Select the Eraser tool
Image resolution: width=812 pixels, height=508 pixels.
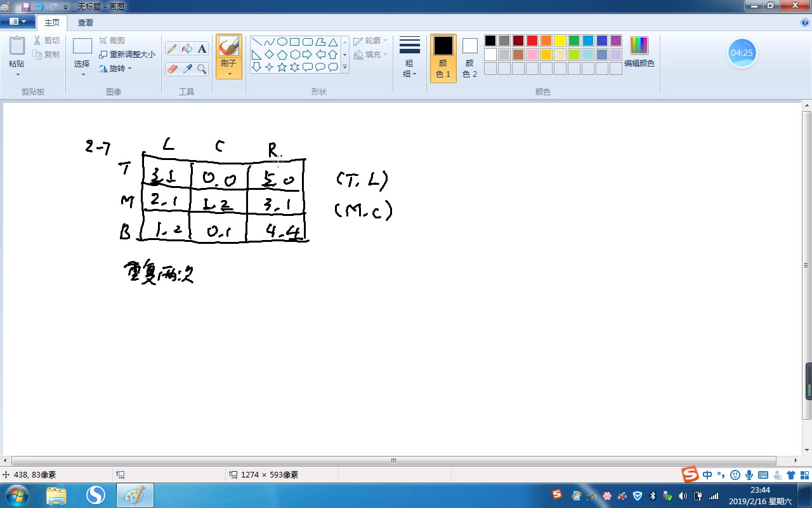[x=172, y=69]
